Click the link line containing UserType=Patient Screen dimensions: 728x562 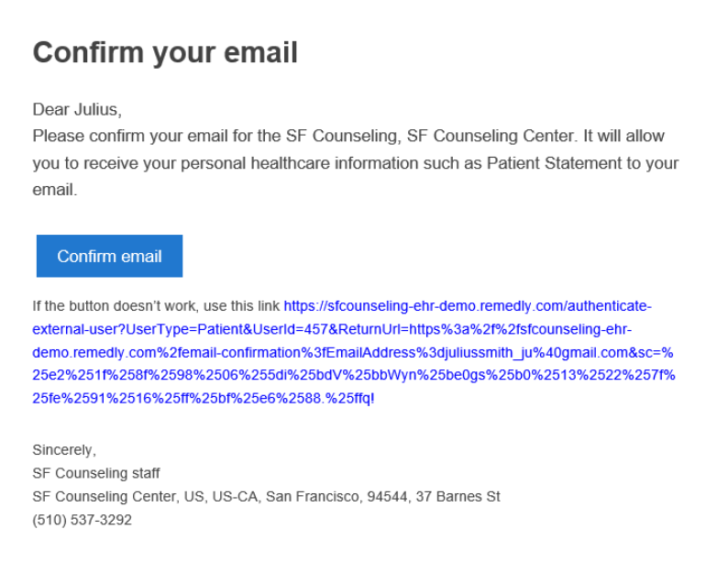click(x=332, y=329)
